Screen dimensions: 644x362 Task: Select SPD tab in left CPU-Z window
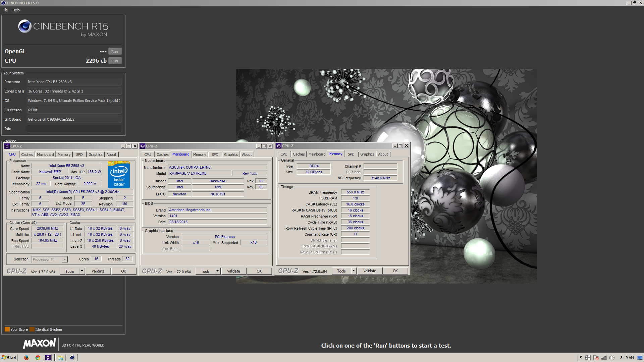pos(79,155)
